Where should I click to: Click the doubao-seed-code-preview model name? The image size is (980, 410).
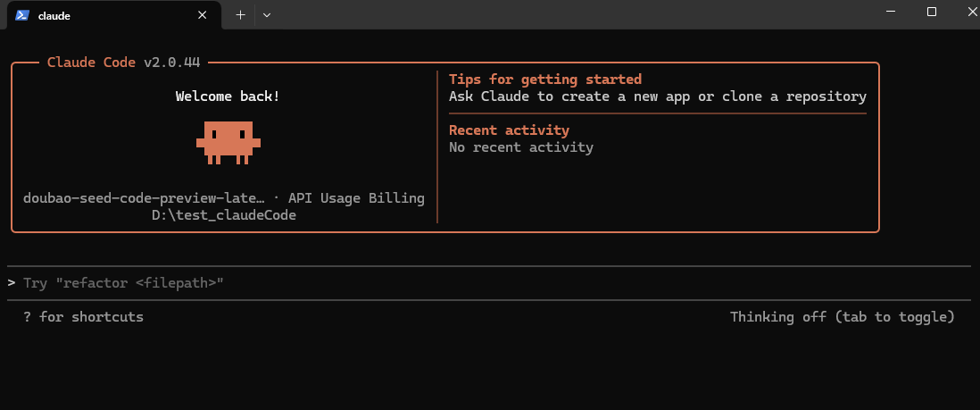pos(144,198)
